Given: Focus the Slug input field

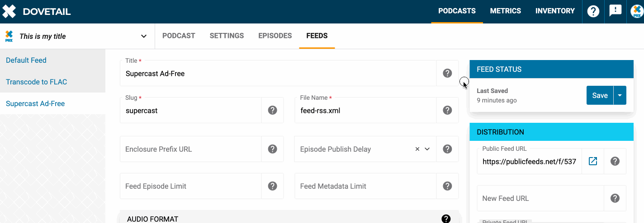Looking at the screenshot, I should pos(190,110).
